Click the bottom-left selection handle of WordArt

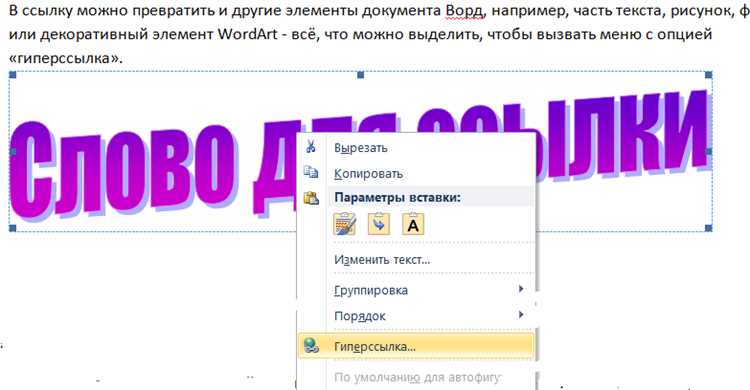click(13, 228)
